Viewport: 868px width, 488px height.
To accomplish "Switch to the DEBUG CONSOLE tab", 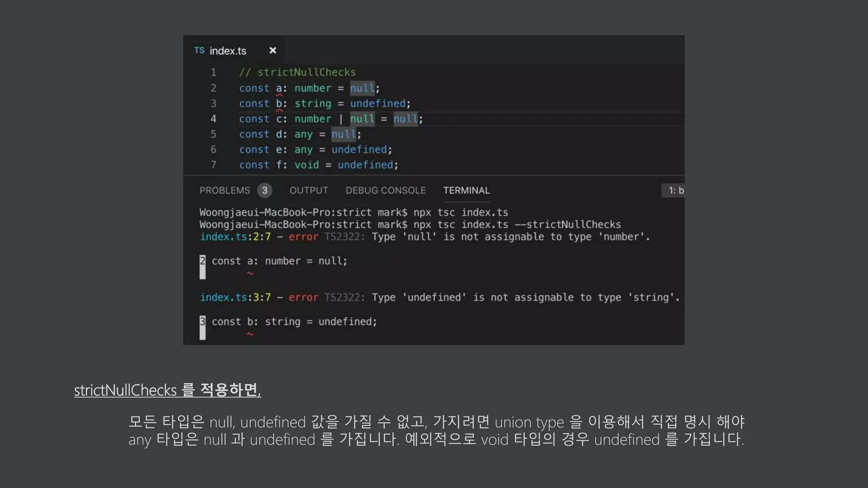I will pos(386,190).
